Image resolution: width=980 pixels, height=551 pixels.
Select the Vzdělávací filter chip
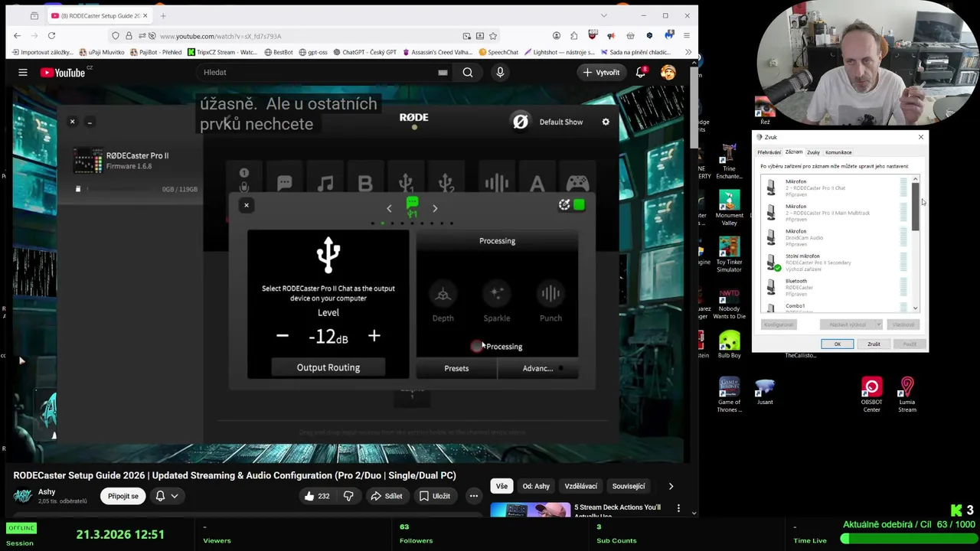pyautogui.click(x=581, y=486)
